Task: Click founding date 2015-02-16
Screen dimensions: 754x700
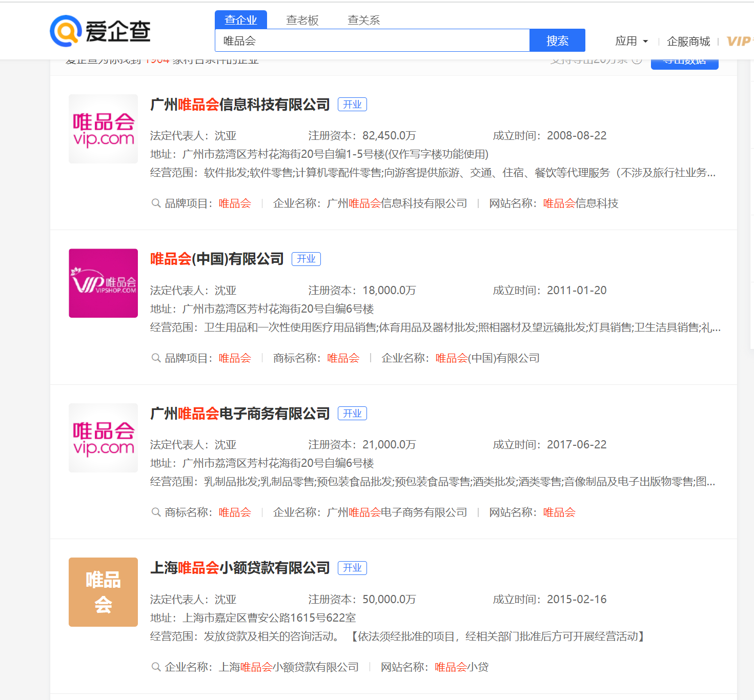Action: [x=577, y=600]
